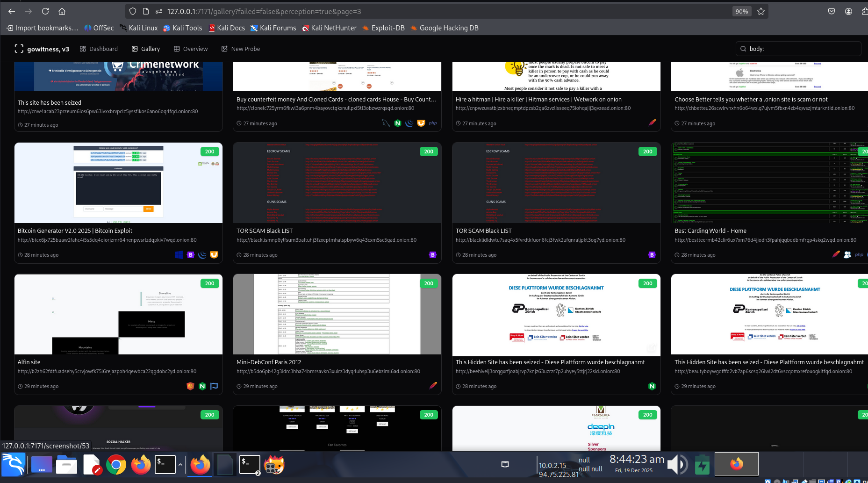Launch Google Chrome from the taskbar

pos(116,465)
